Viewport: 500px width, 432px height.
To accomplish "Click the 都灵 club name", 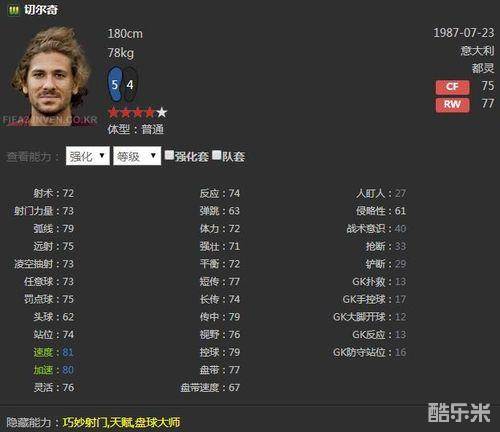I will click(x=483, y=68).
